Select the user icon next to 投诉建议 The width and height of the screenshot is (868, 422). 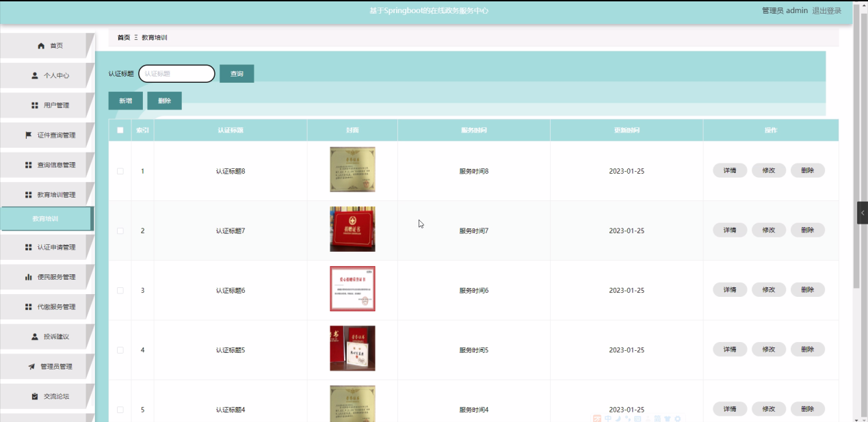(x=36, y=336)
